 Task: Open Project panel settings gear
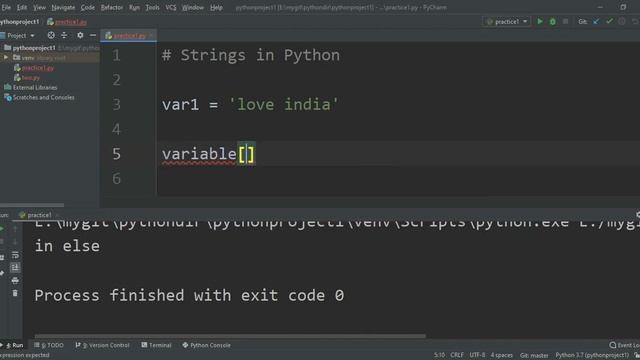pyautogui.click(x=80, y=36)
